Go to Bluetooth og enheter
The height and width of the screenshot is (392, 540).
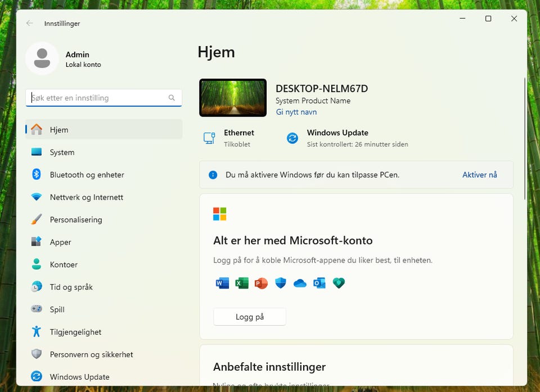click(103, 174)
